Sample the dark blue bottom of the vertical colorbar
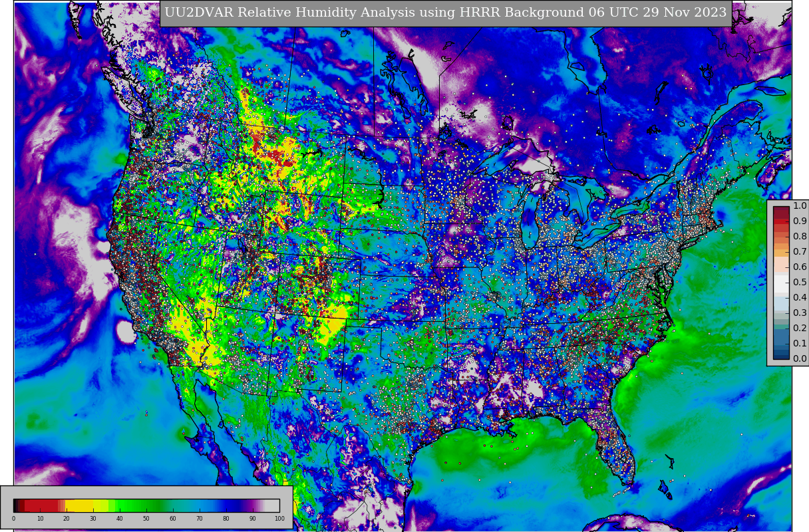 [x=781, y=354]
